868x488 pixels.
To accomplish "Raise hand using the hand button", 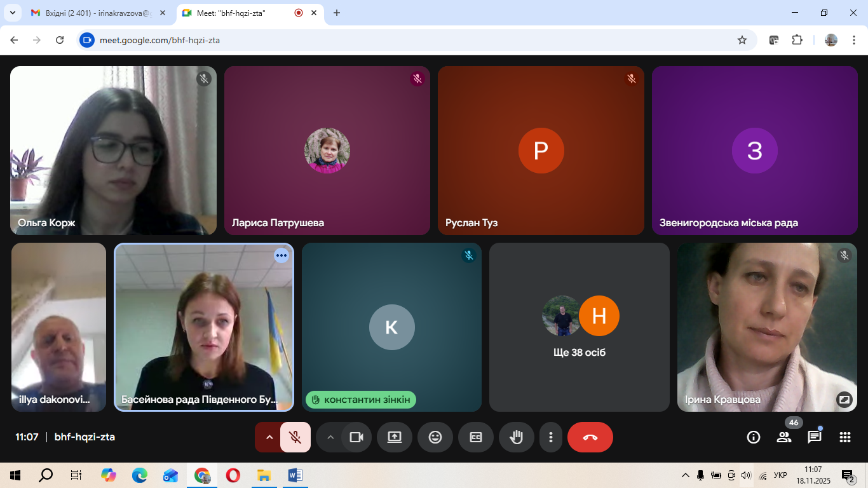I will pos(516,437).
